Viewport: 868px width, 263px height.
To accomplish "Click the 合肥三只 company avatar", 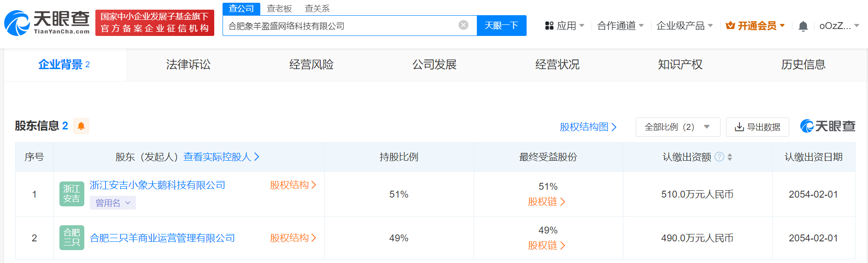I will [x=71, y=238].
